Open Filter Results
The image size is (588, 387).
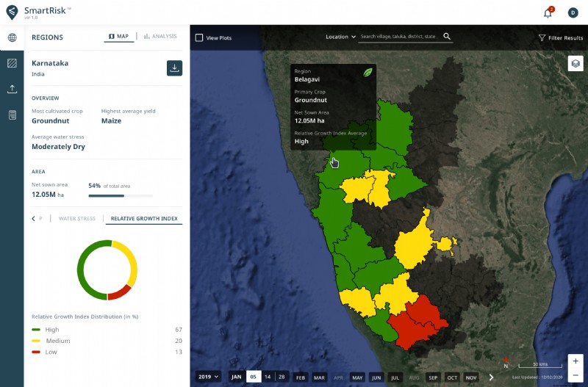[x=561, y=38]
